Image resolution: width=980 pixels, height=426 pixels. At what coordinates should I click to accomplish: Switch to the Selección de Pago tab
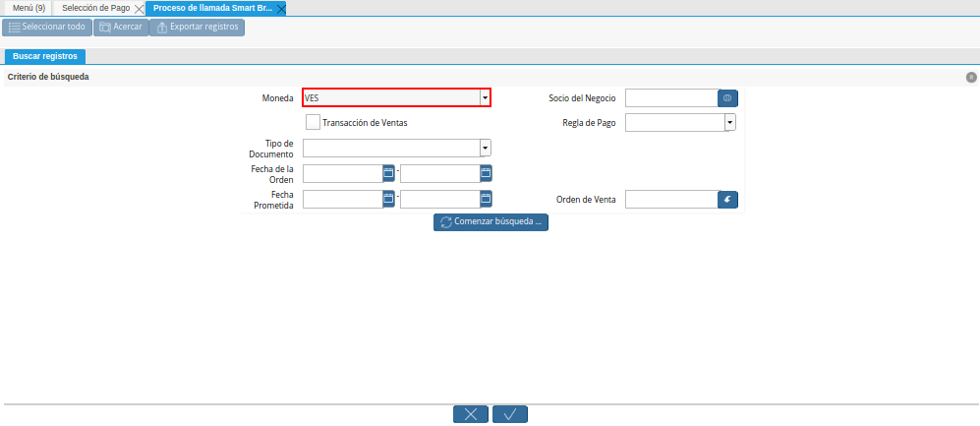[95, 8]
